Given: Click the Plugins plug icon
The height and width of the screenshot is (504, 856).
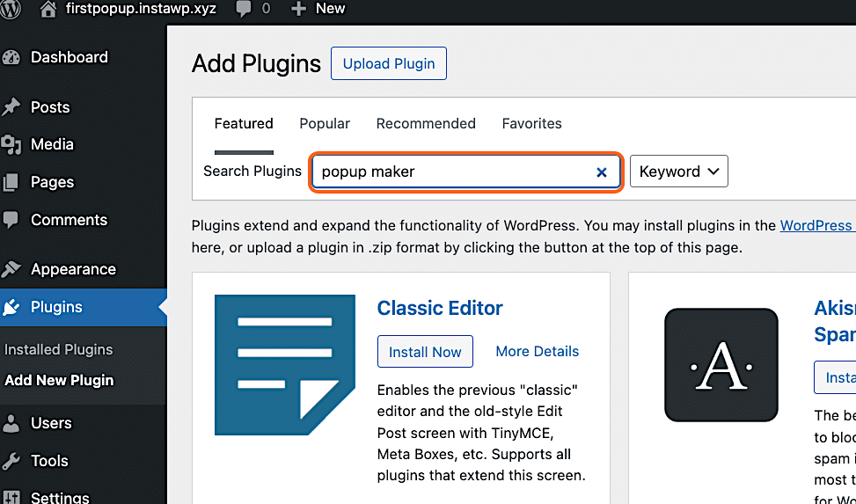Looking at the screenshot, I should tap(11, 308).
